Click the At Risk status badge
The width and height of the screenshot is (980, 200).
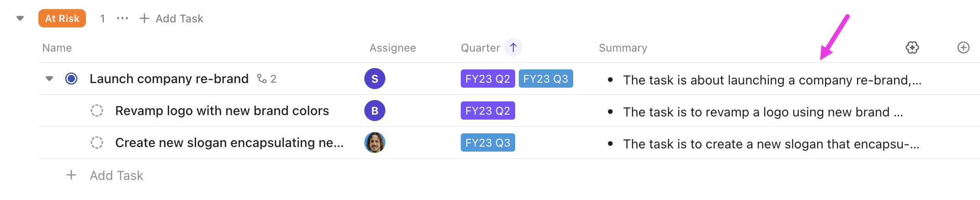[x=62, y=18]
